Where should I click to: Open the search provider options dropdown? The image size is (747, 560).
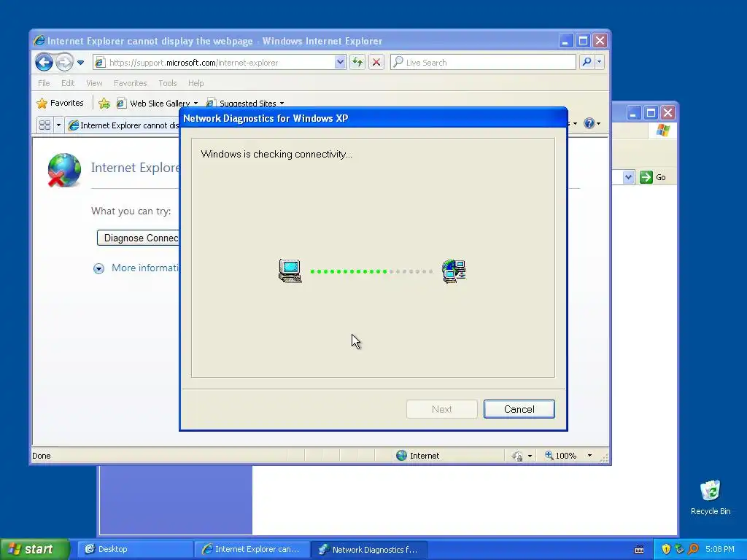[600, 62]
